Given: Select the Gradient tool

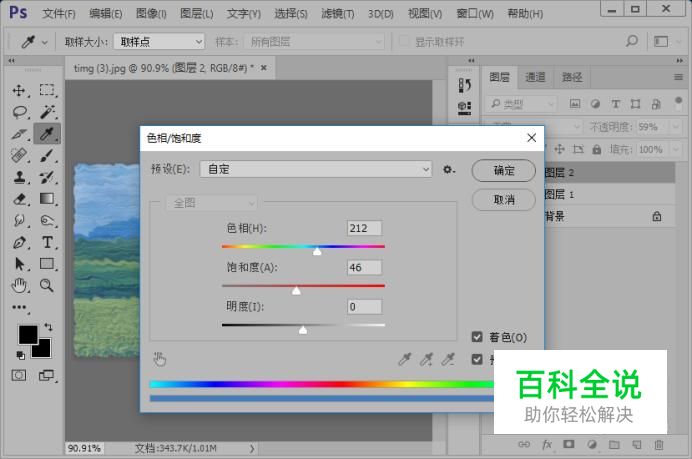Looking at the screenshot, I should [47, 199].
